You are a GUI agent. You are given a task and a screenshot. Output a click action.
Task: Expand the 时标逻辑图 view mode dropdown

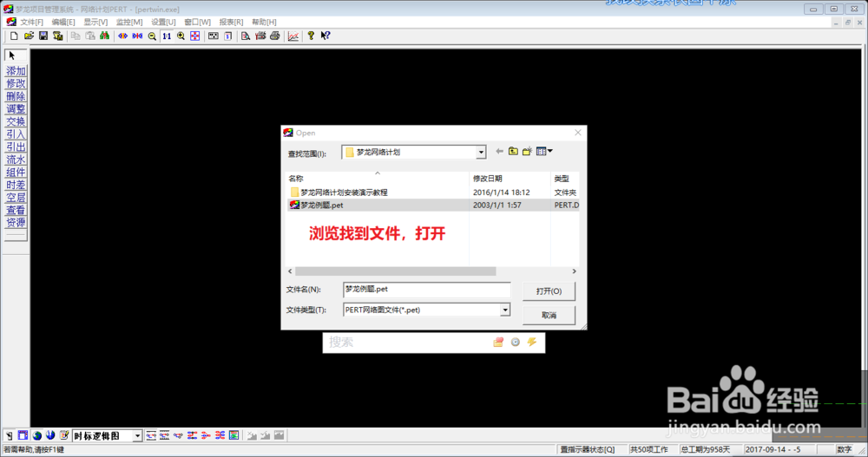(x=137, y=436)
